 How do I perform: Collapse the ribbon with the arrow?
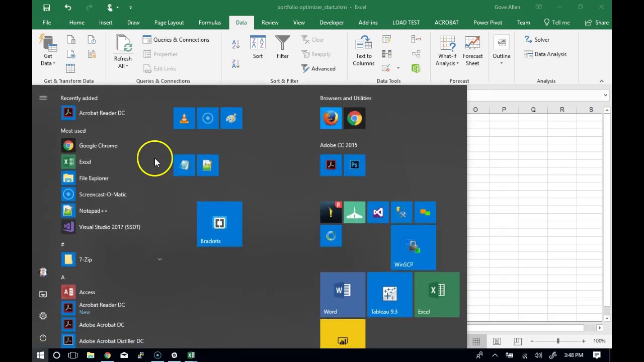[x=601, y=81]
